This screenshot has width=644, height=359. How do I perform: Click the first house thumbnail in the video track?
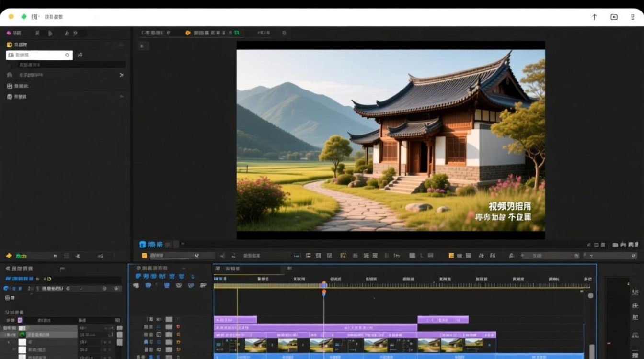(x=255, y=345)
